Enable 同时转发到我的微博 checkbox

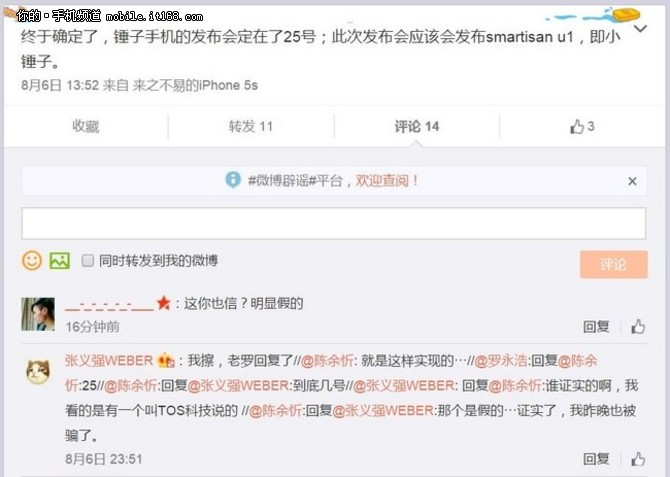click(x=88, y=260)
